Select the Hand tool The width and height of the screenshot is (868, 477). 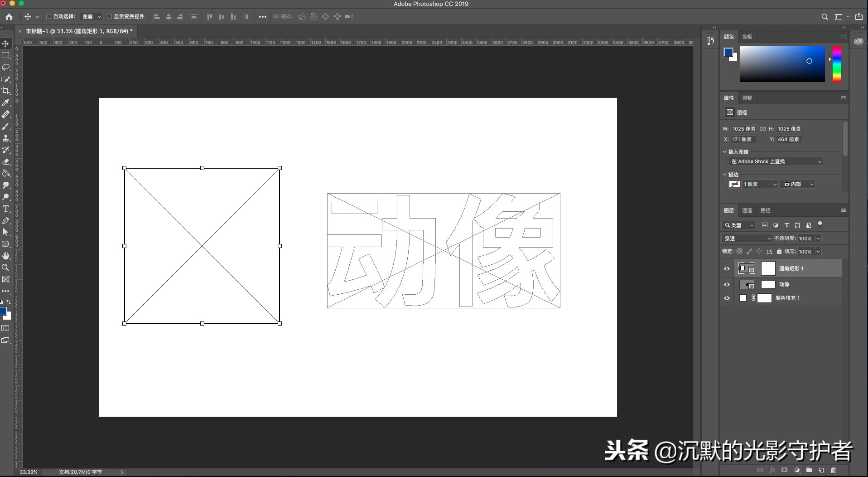pyautogui.click(x=6, y=255)
